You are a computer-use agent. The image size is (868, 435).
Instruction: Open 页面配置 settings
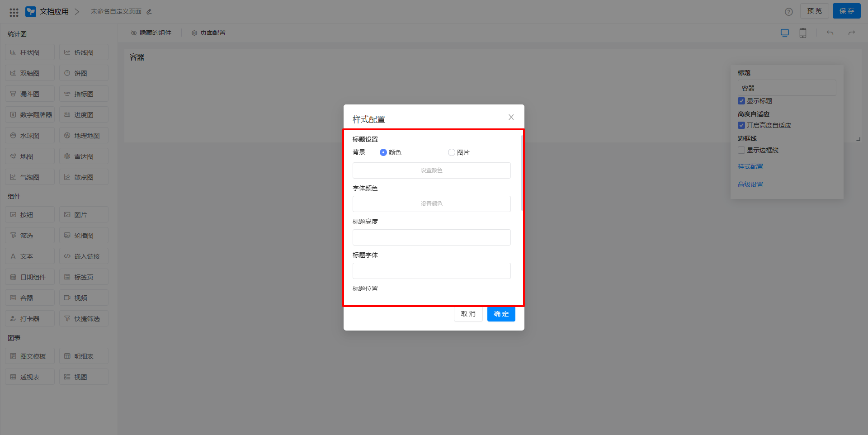pyautogui.click(x=208, y=32)
